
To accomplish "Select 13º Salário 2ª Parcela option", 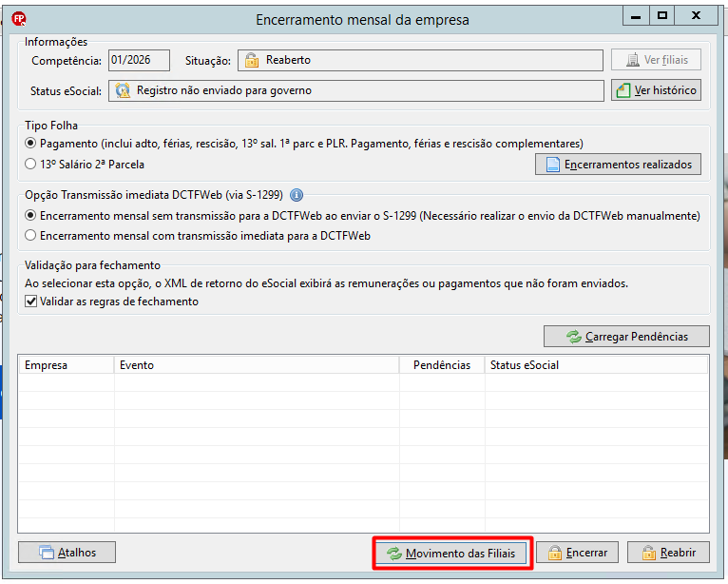I will pyautogui.click(x=30, y=164).
